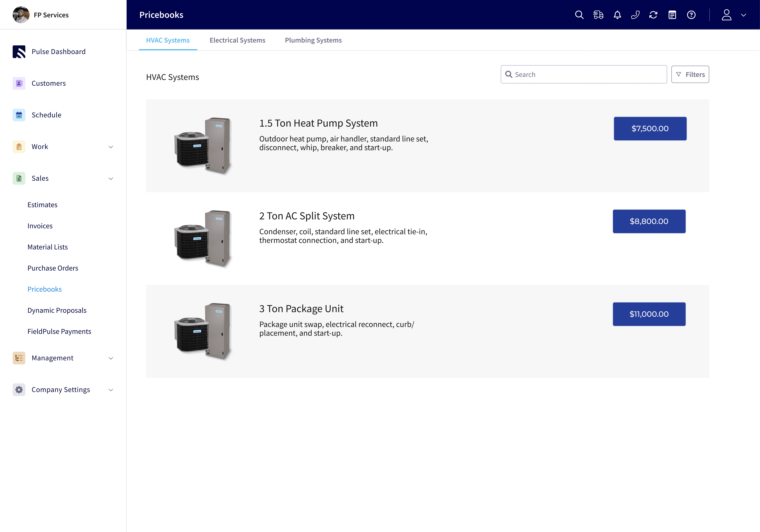Open the notifications bell
Image resolution: width=760 pixels, height=532 pixels.
click(x=617, y=15)
